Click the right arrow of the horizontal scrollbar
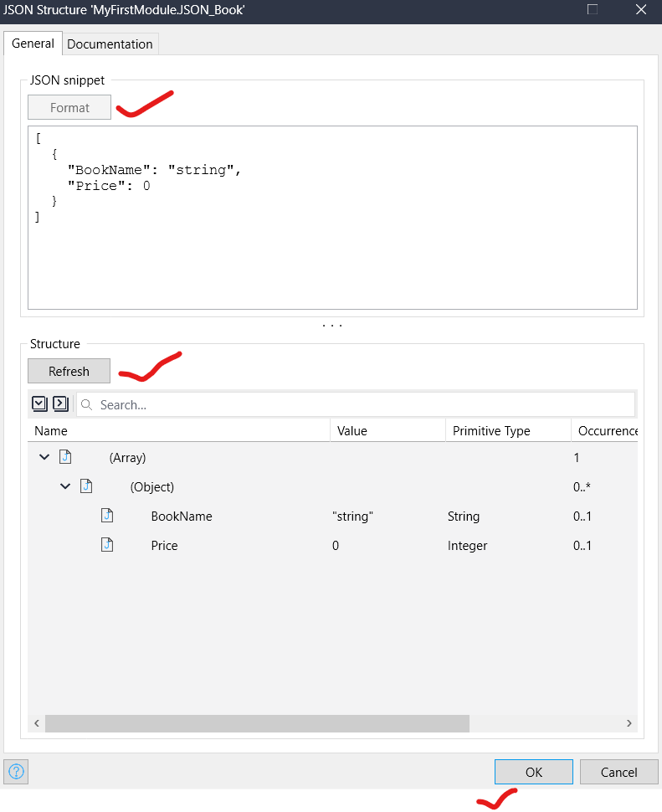 tap(629, 723)
